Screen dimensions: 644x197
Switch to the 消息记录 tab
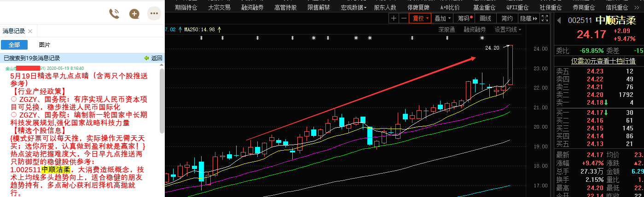click(14, 31)
